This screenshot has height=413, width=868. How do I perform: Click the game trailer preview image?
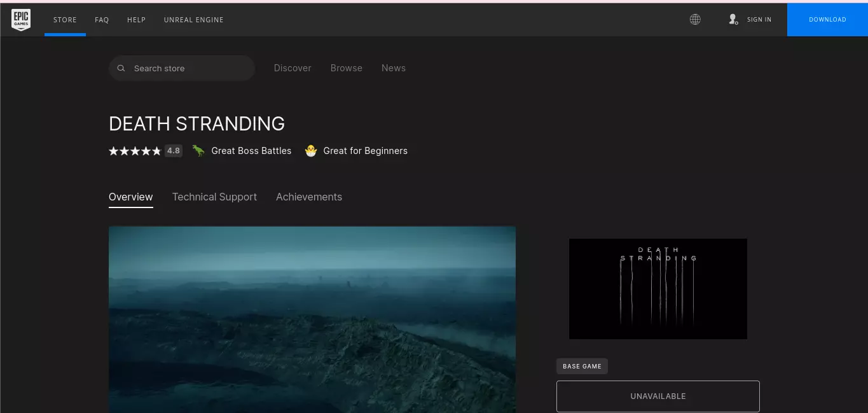tap(312, 319)
